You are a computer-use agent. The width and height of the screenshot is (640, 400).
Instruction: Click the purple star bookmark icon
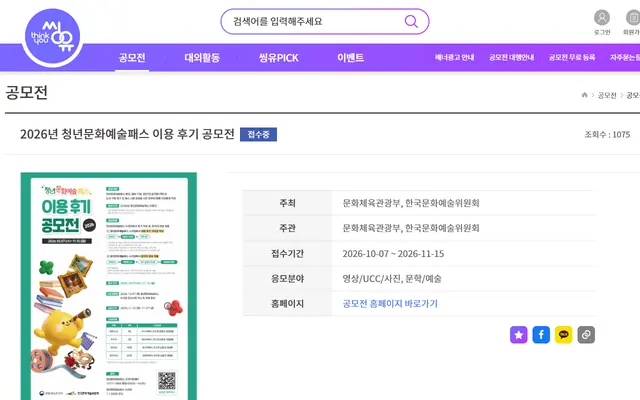[518, 335]
